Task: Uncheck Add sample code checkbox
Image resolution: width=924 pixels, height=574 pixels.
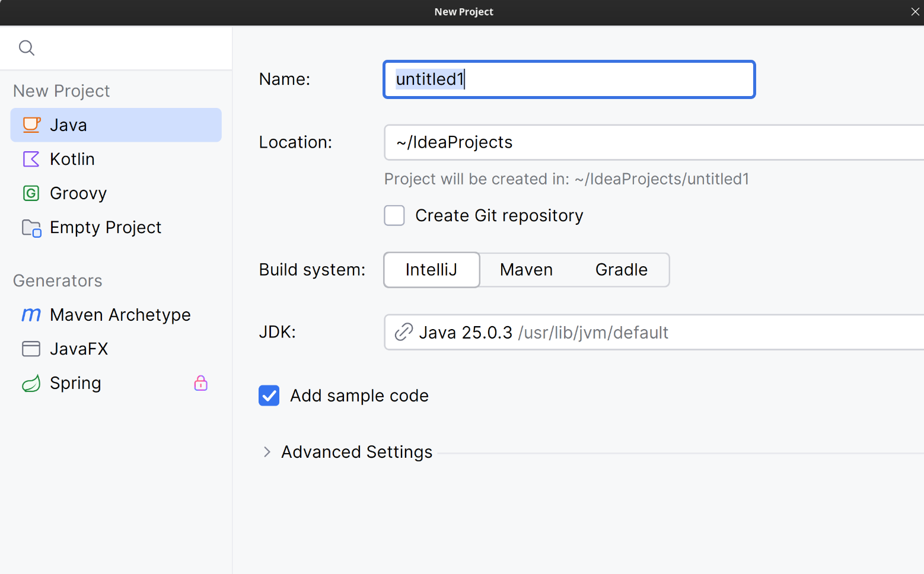Action: click(269, 396)
